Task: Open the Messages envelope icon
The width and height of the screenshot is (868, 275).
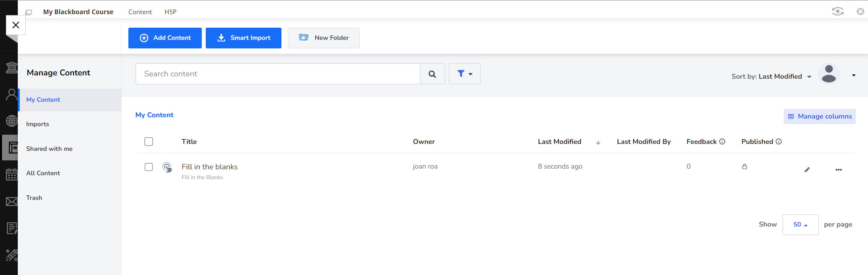Action: (12, 202)
